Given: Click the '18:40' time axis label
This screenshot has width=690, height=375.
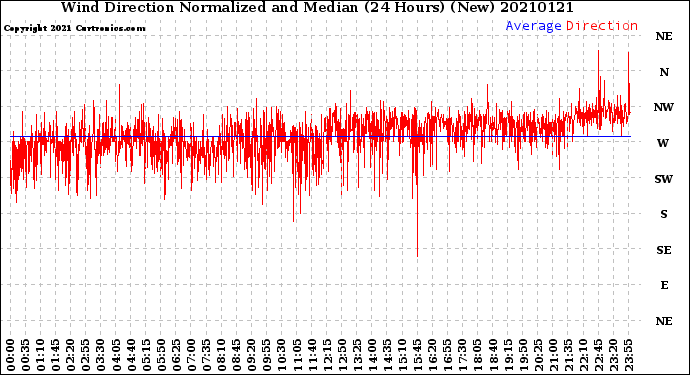Looking at the screenshot, I should point(492,356).
